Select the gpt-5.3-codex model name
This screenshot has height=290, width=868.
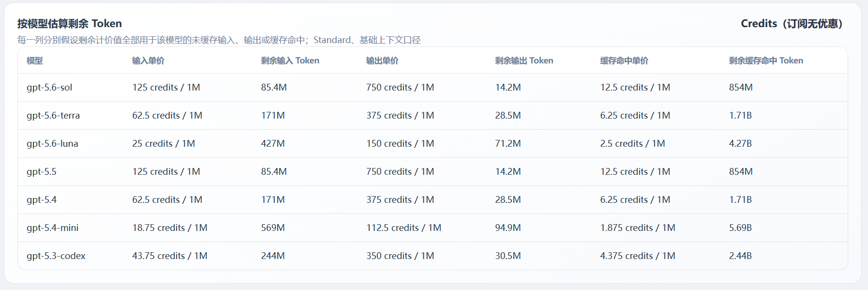pos(56,256)
